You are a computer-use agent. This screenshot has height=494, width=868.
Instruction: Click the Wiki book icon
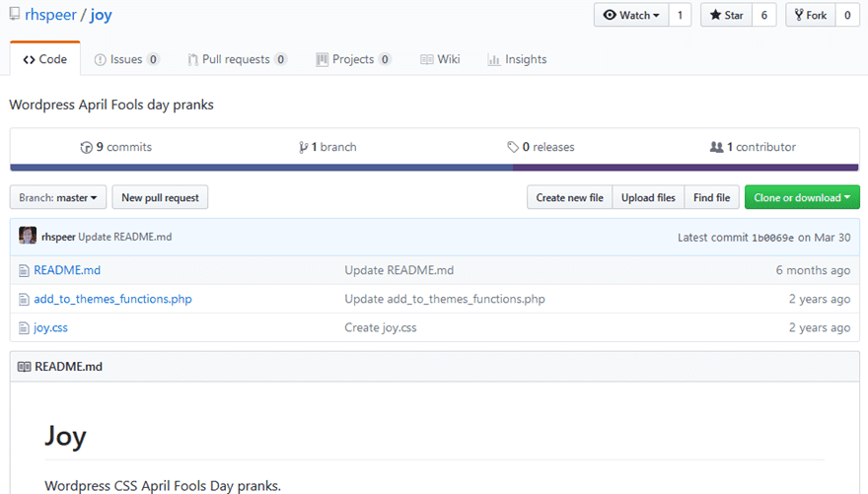click(x=426, y=60)
